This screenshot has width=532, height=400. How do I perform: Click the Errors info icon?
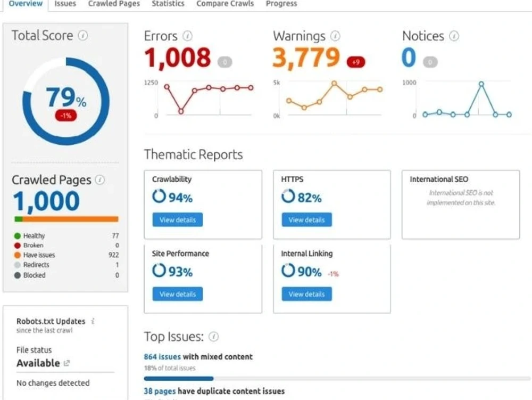187,36
